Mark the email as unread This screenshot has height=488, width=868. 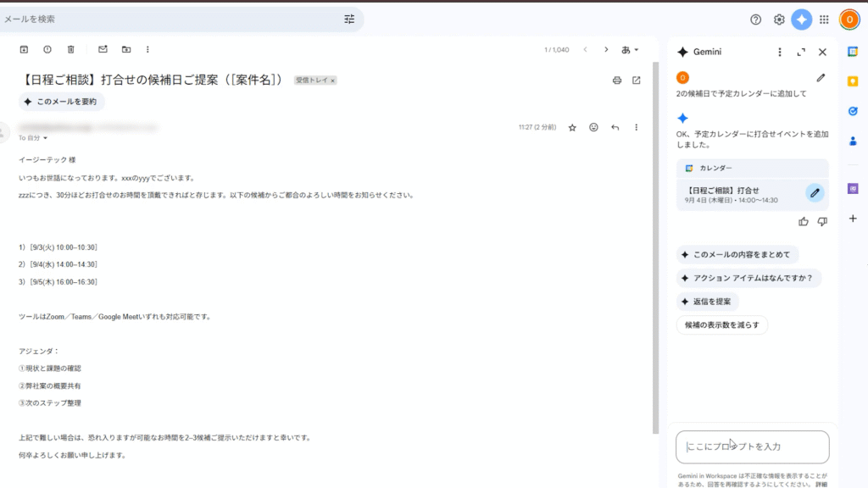(103, 49)
